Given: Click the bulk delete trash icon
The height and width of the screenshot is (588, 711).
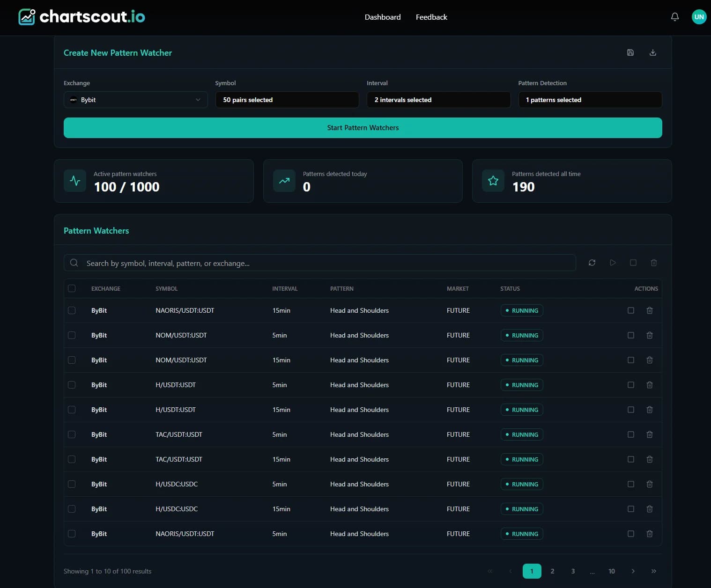Looking at the screenshot, I should (653, 263).
